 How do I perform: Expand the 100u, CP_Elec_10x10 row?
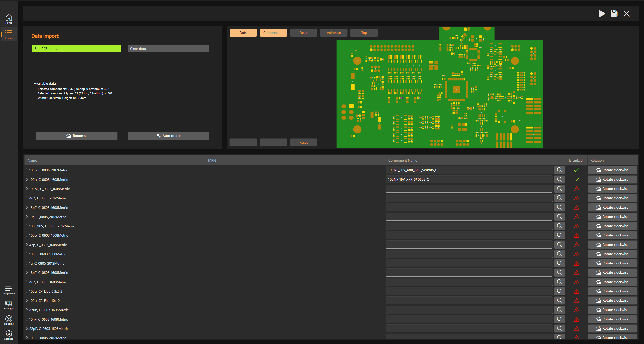coord(27,301)
